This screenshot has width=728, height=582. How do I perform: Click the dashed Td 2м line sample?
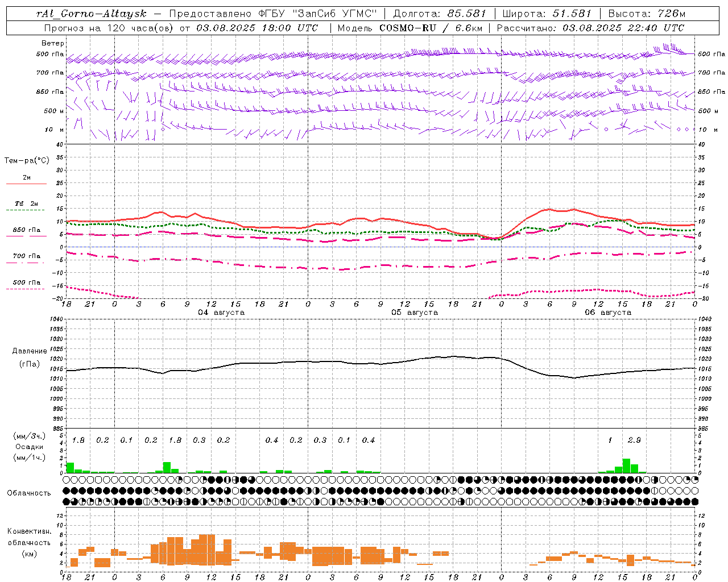26,210
